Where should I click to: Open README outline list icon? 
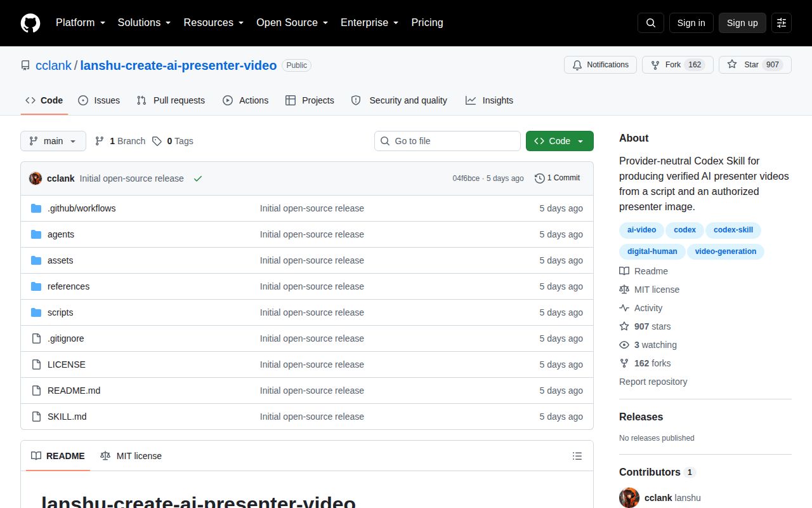pyautogui.click(x=577, y=456)
